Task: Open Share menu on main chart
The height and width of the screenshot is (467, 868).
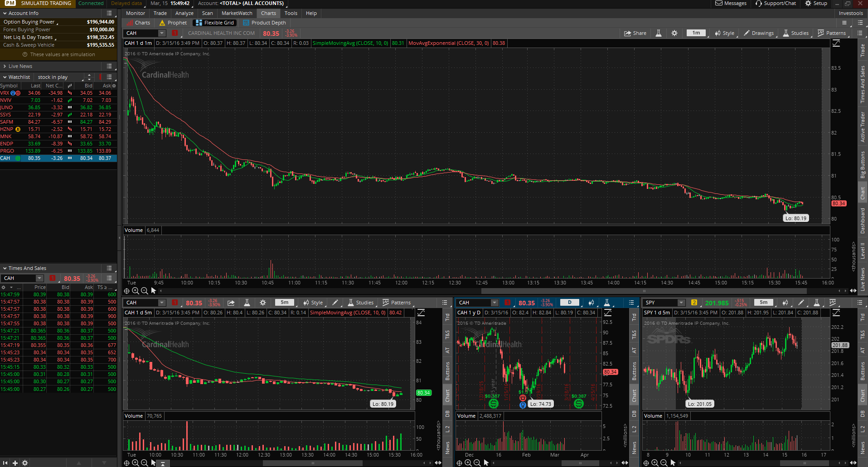Action: 635,33
